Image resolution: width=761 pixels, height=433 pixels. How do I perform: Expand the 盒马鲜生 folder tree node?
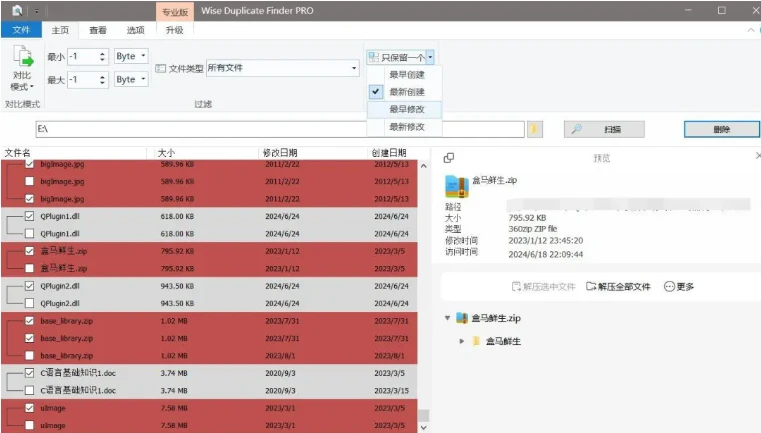(x=462, y=341)
